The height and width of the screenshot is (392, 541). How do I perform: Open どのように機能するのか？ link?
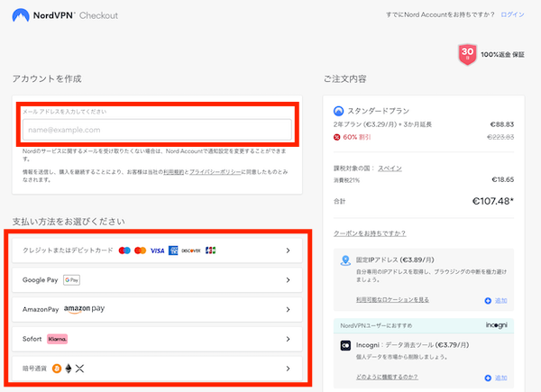pos(387,377)
